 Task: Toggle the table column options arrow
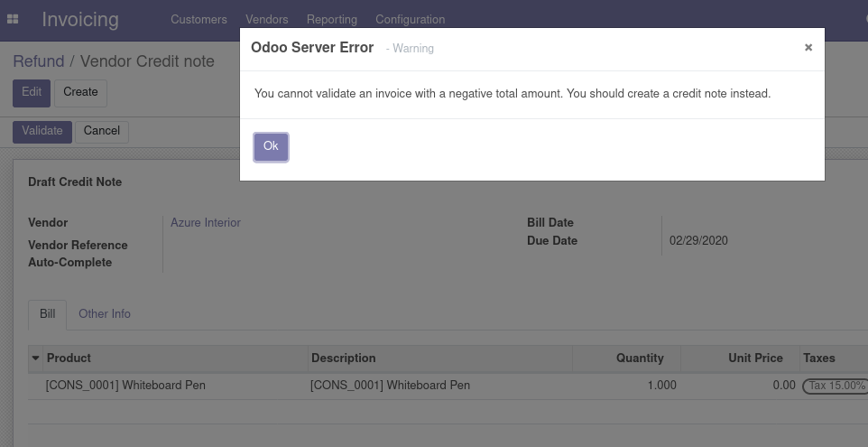35,359
